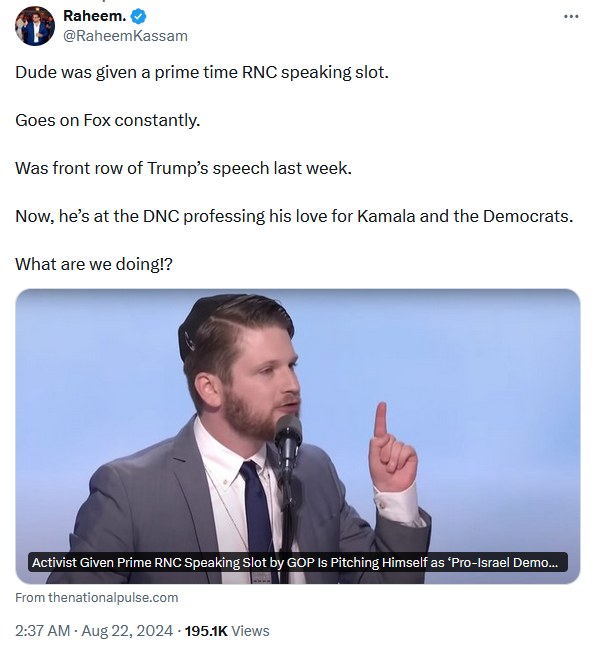The image size is (592, 656).
Task: Visit the thenationalpulse.com source link
Action: click(97, 597)
